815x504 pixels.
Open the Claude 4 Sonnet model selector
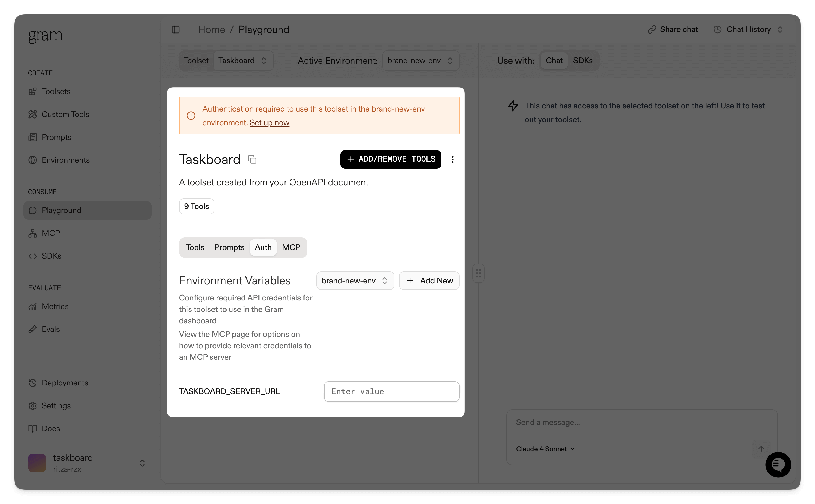pos(545,449)
